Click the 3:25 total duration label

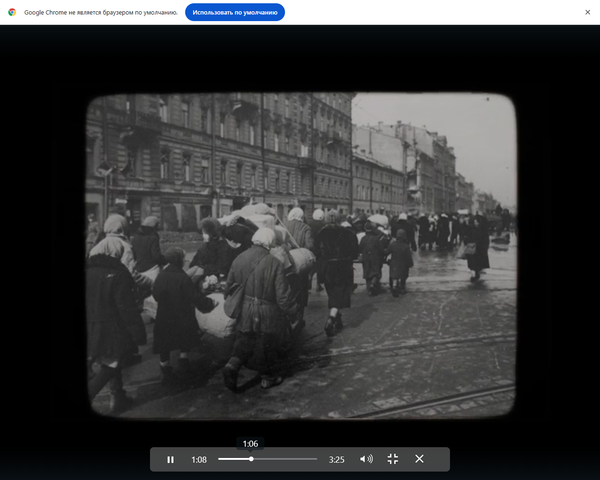coord(337,459)
